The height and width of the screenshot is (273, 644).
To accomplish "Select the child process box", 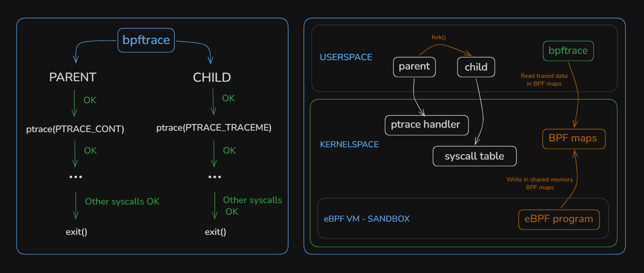I will (476, 68).
